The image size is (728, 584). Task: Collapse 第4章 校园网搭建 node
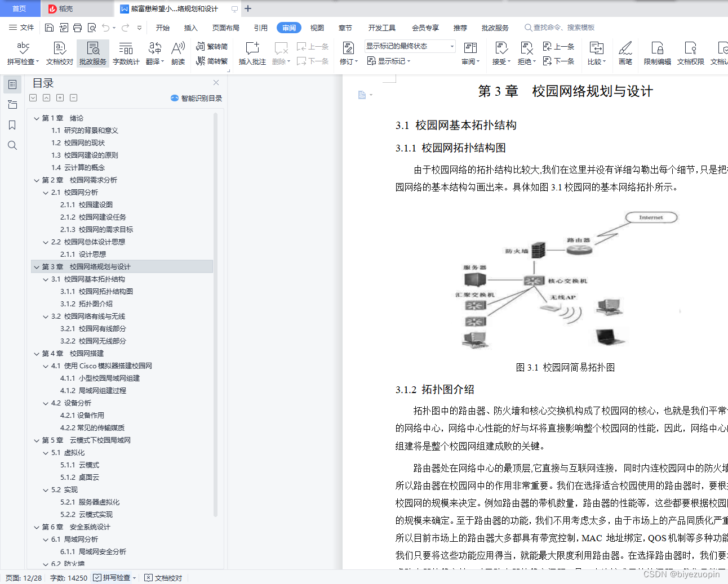(x=37, y=354)
